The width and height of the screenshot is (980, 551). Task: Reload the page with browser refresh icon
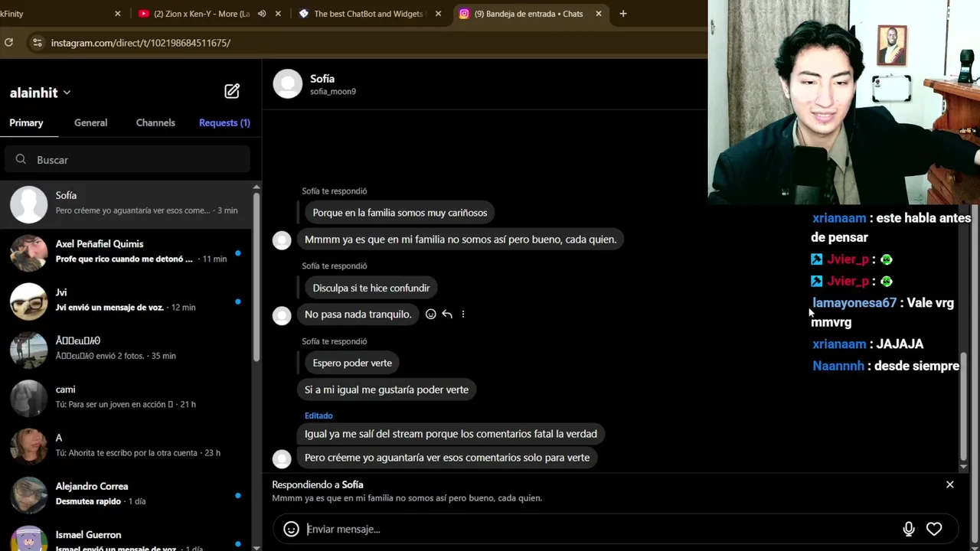(x=8, y=43)
